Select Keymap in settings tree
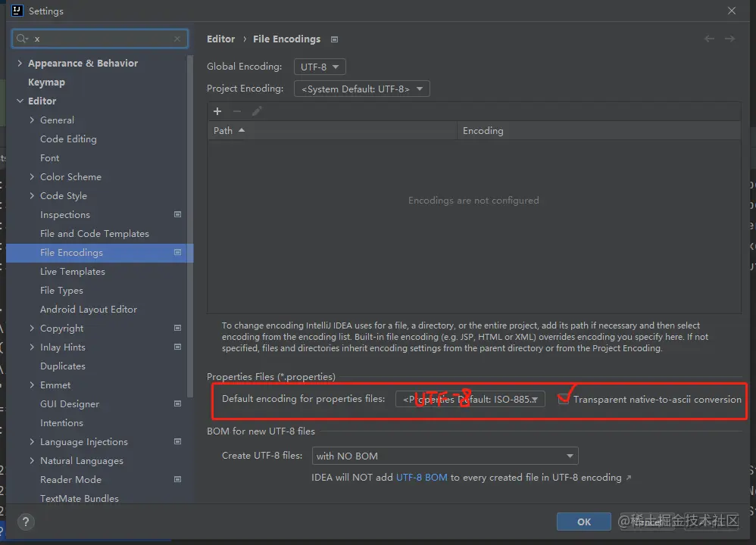The image size is (756, 545). tap(46, 83)
